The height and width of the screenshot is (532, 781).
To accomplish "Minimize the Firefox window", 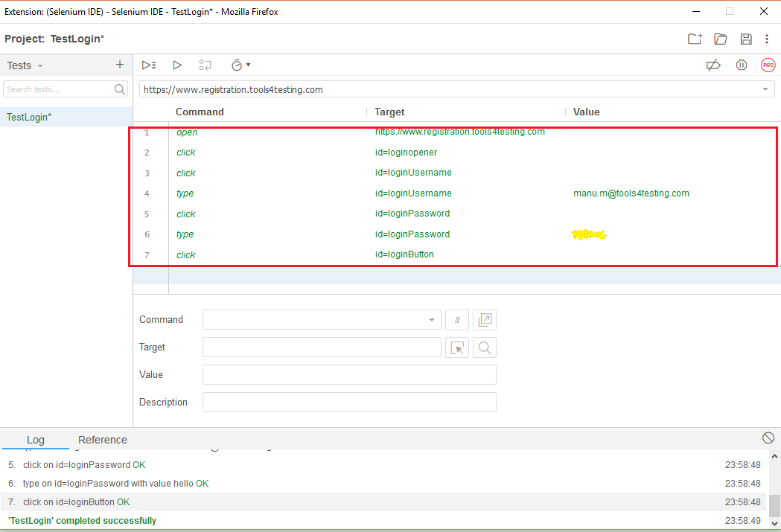I will tap(696, 11).
